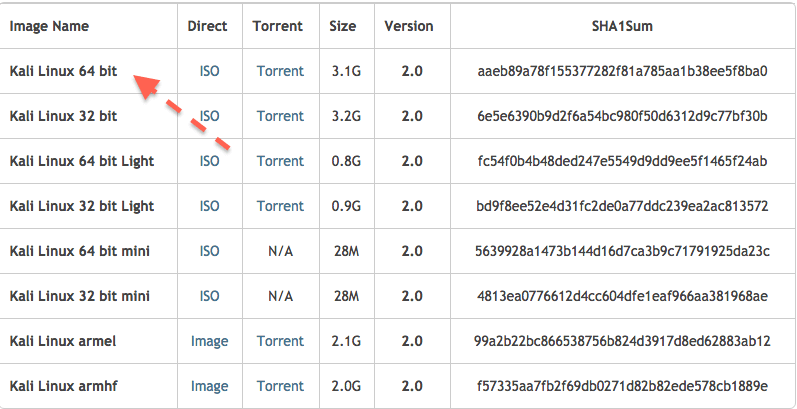Viewport: 797px width, 409px height.
Task: Click the SHA1 hash starting with 99a2b22bc8
Action: (623, 341)
